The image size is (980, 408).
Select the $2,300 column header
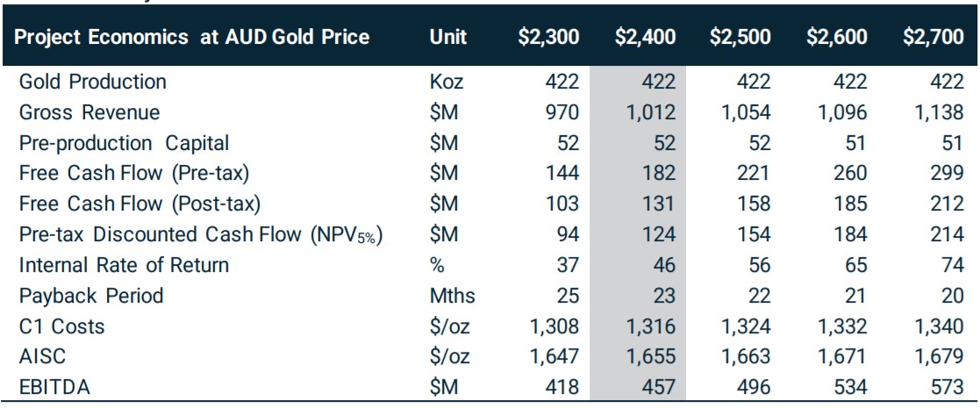(548, 38)
